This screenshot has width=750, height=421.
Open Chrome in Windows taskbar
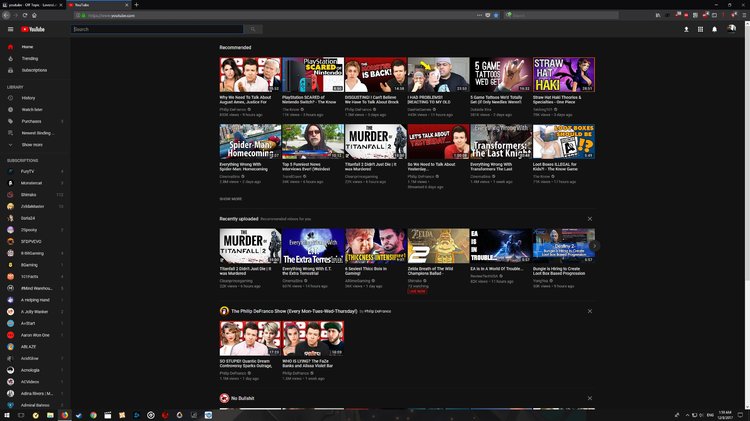click(x=93, y=415)
